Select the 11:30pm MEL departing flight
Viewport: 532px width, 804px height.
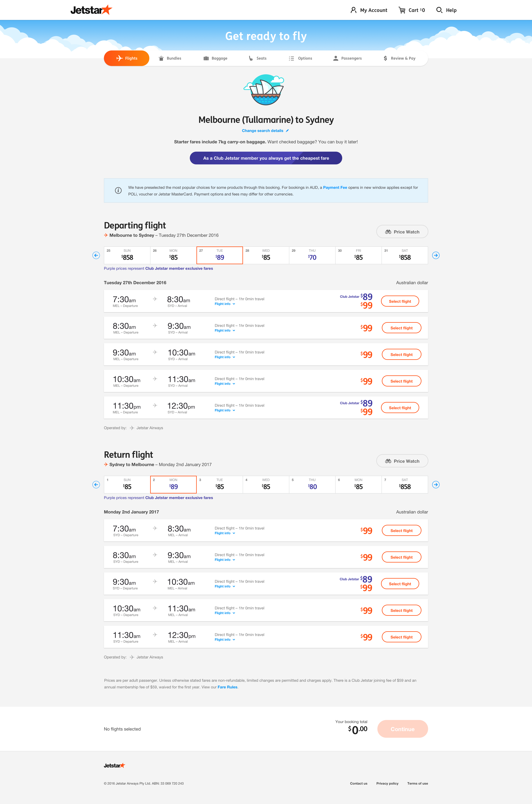(400, 408)
